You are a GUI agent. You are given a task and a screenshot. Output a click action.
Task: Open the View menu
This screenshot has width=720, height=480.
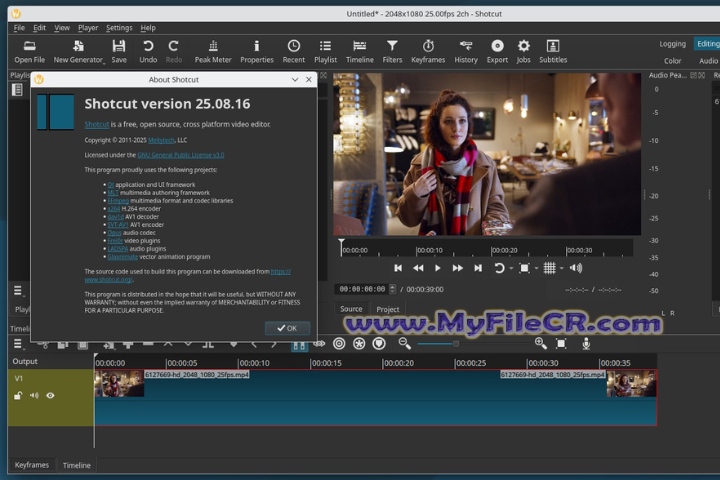(62, 28)
